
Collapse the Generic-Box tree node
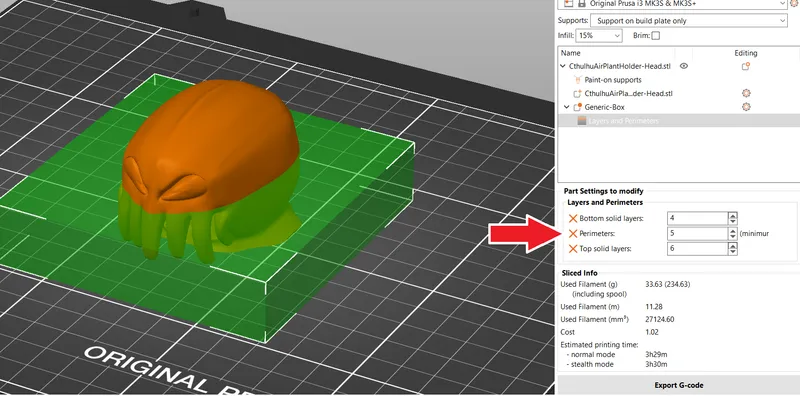point(566,107)
